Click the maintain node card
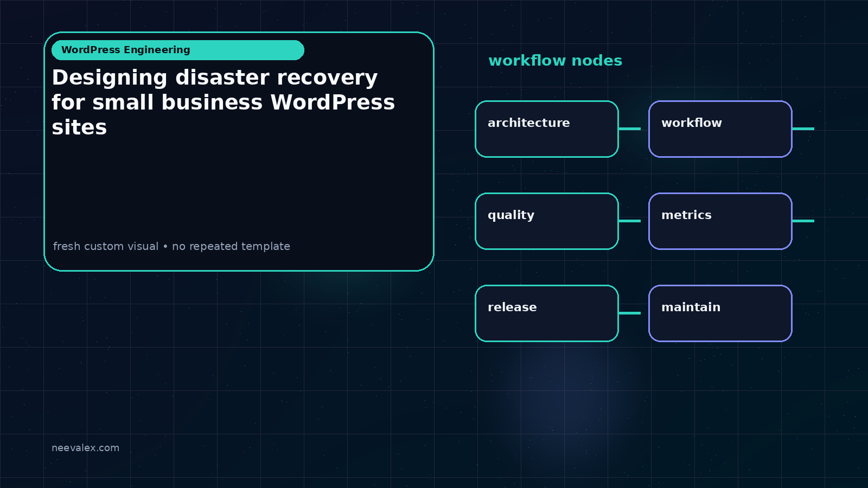868x488 pixels. (x=720, y=313)
